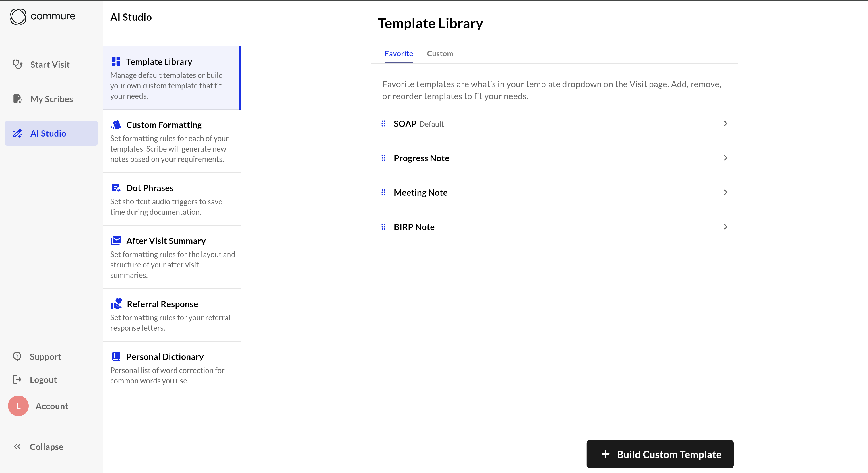
Task: Click the My Scribes document icon
Action: (x=18, y=99)
